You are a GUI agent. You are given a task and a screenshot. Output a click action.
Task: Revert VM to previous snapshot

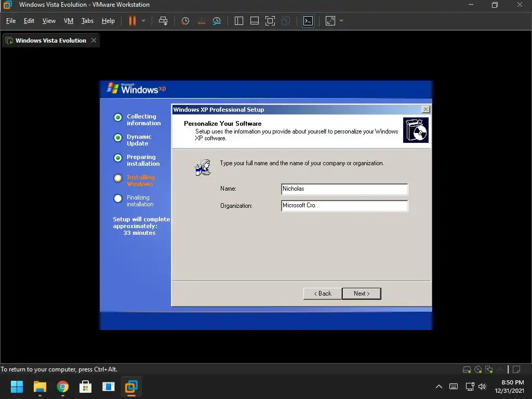point(201,21)
